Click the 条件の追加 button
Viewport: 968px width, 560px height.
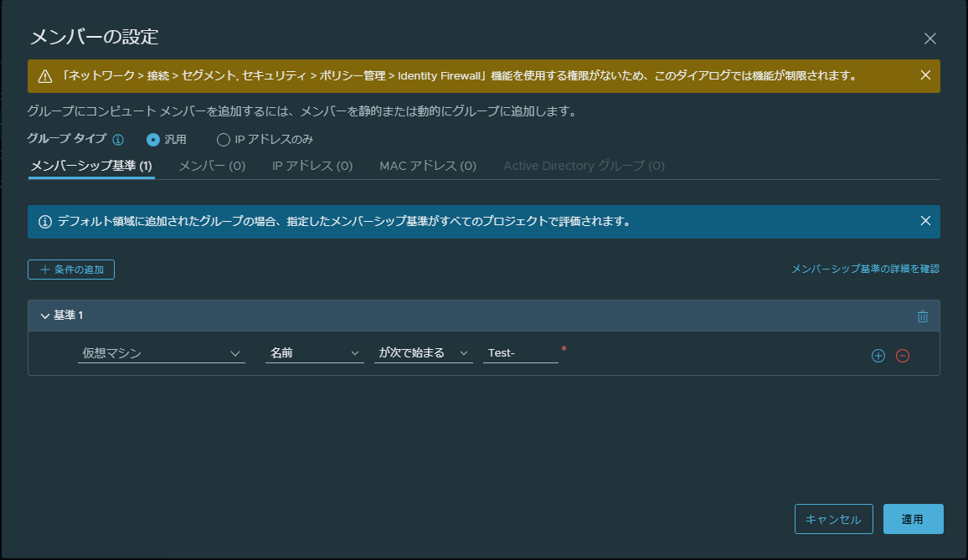click(71, 270)
